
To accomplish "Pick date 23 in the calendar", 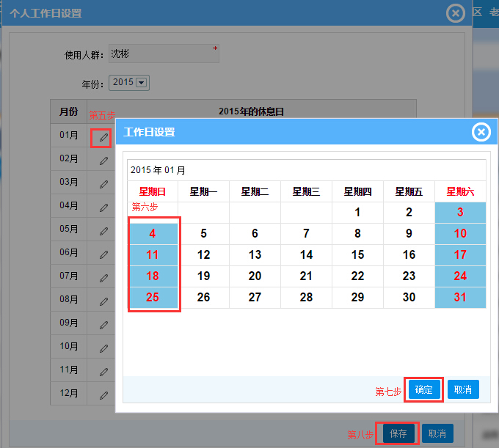I will [x=409, y=276].
